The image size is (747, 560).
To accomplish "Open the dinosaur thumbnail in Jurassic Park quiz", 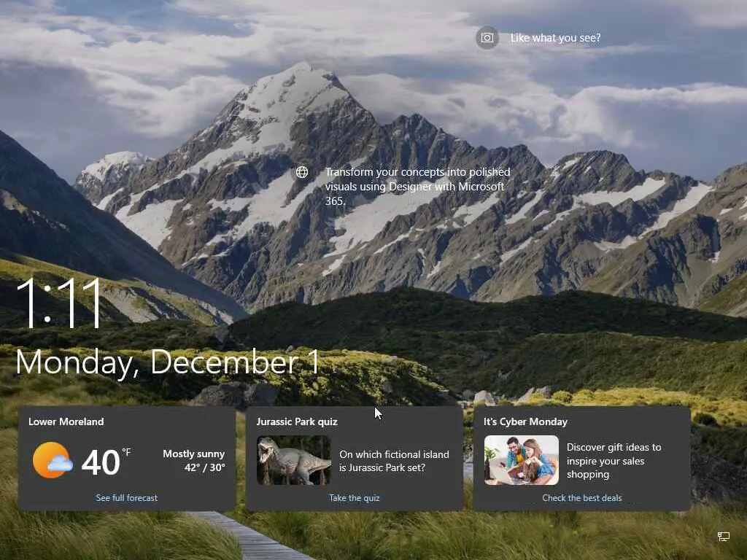I will pyautogui.click(x=294, y=461).
